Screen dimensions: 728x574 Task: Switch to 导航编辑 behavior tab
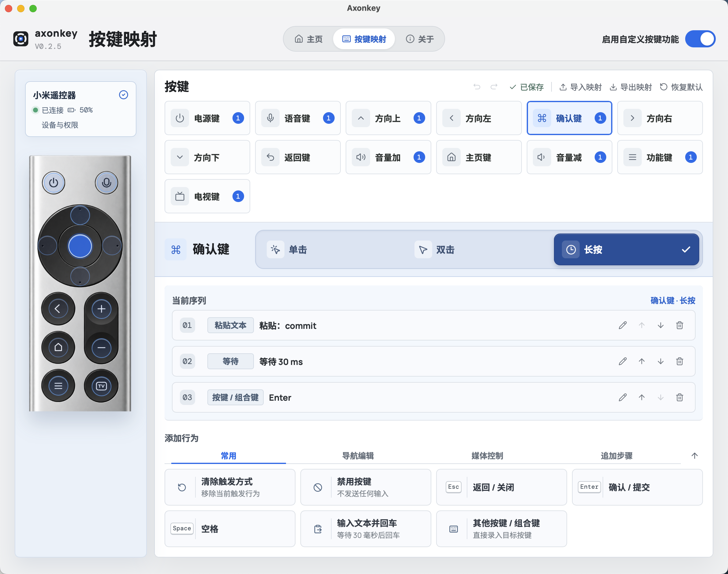tap(358, 456)
